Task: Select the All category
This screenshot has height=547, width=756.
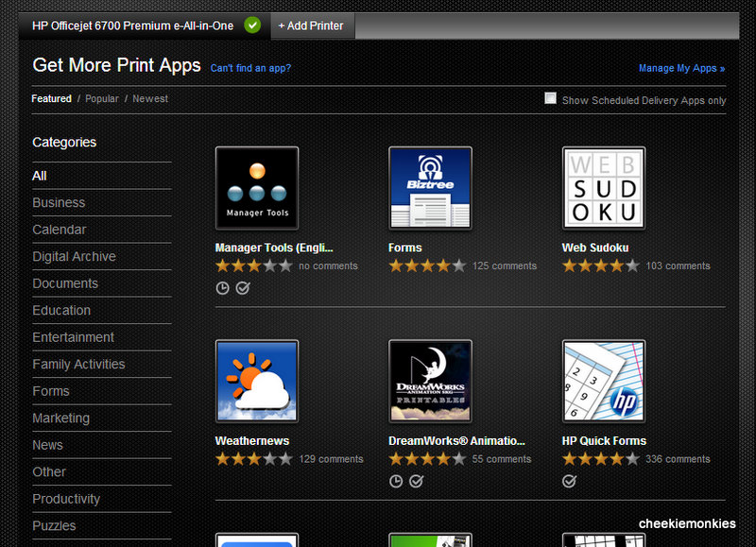Action: coord(102,176)
